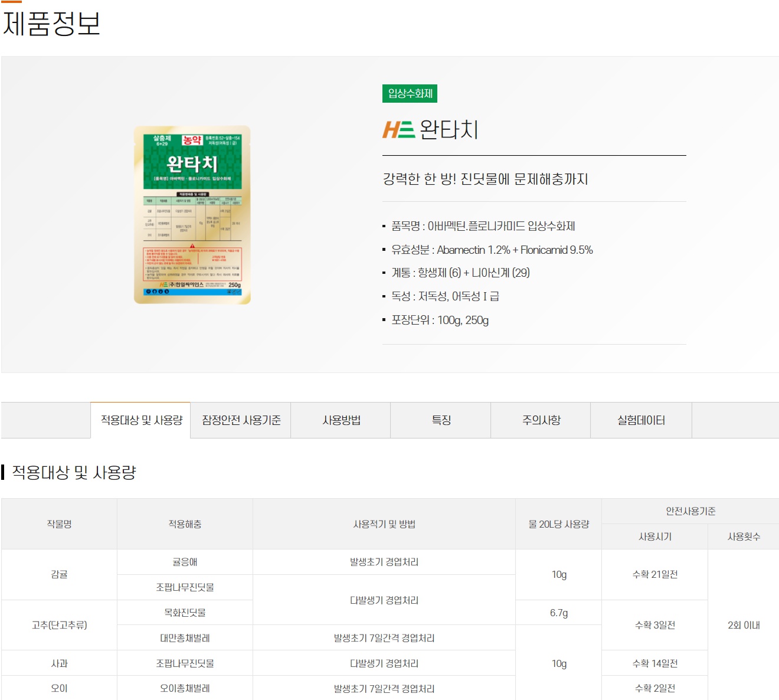Click the 물 20L당 사용량 column header
The image size is (779, 700).
point(559,524)
